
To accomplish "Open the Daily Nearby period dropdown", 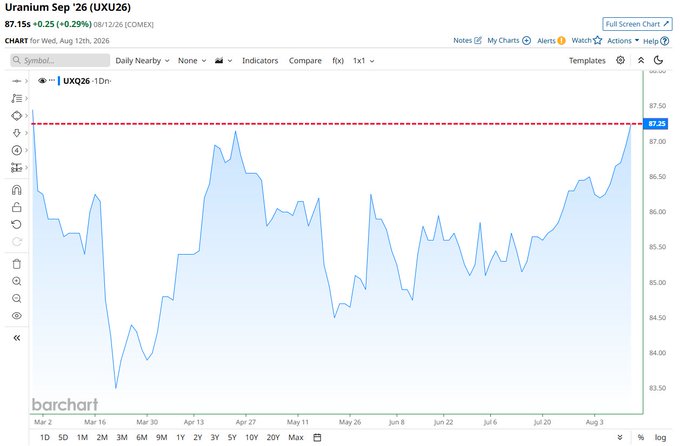I will click(142, 61).
